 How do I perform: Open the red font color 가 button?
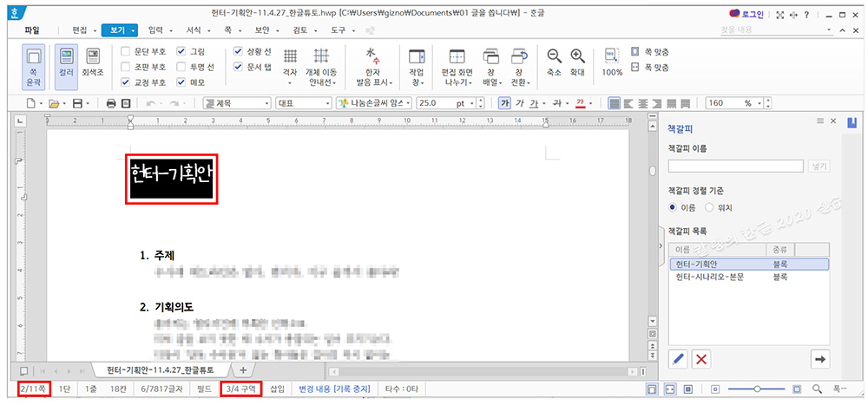[x=580, y=103]
